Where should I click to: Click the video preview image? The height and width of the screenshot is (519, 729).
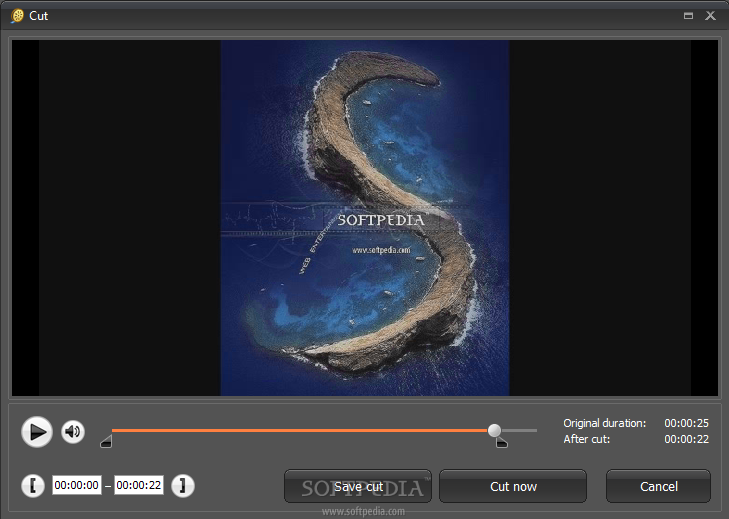tap(365, 218)
